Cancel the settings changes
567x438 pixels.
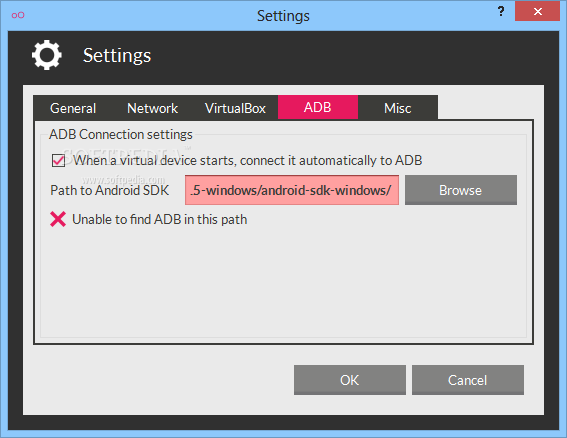pos(468,380)
